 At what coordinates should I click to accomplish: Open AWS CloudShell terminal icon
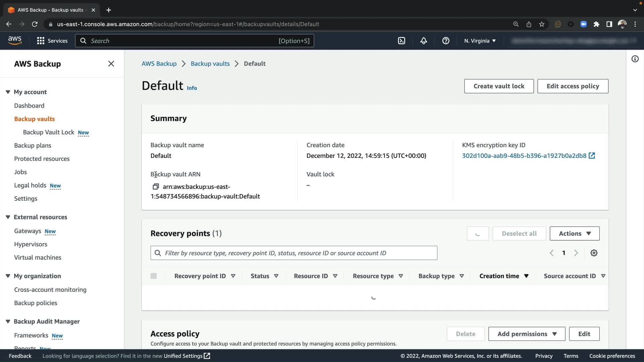tap(401, 41)
